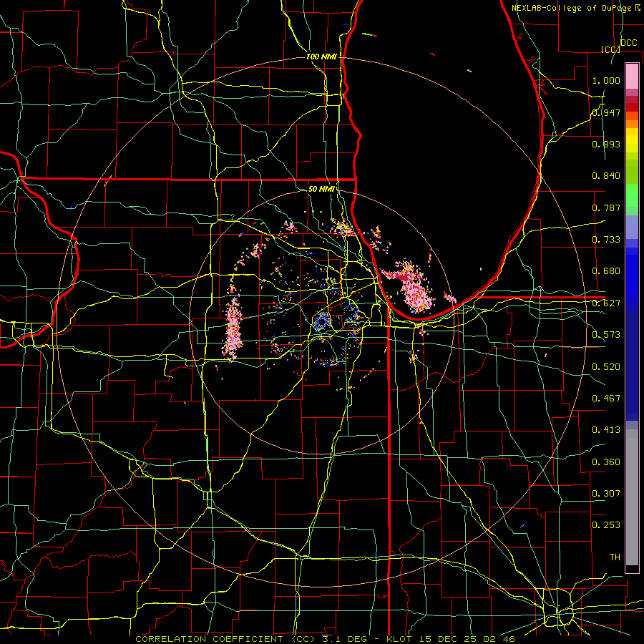The image size is (644, 644).
Task: Click the NEXLAB-College of DuPage credit text
Action: pos(573,8)
